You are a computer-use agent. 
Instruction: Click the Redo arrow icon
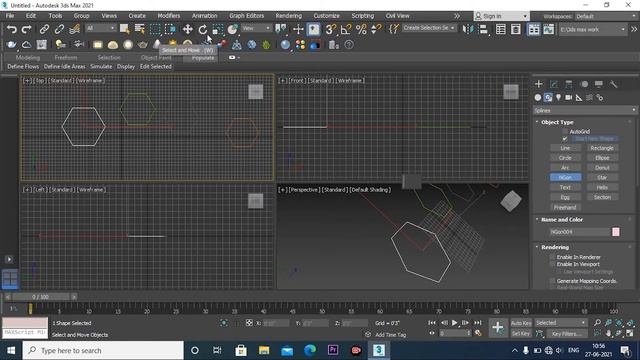click(x=27, y=29)
